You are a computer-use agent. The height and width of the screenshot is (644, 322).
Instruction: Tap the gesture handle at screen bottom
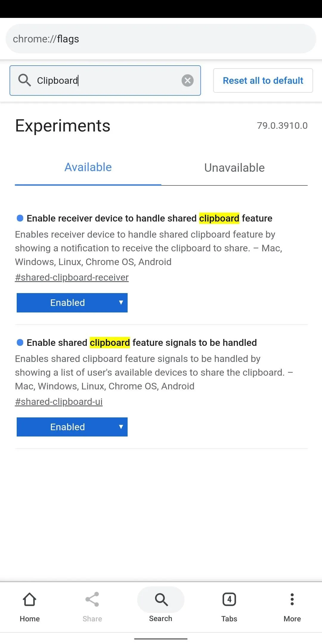coord(161,639)
